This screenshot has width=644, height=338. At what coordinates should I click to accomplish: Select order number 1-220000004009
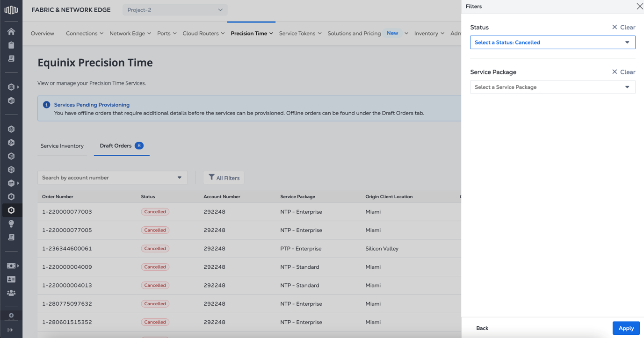(67, 267)
